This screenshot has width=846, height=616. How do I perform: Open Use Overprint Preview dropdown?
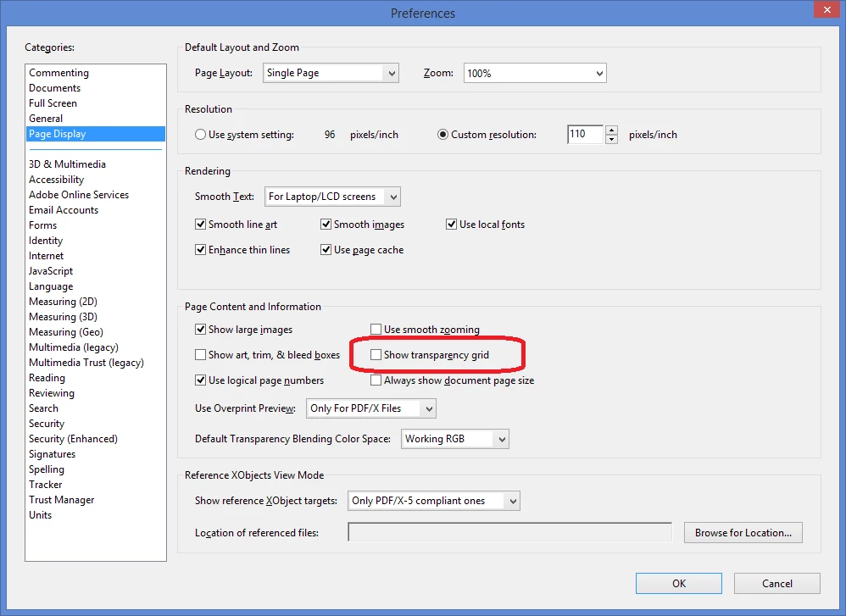click(370, 408)
